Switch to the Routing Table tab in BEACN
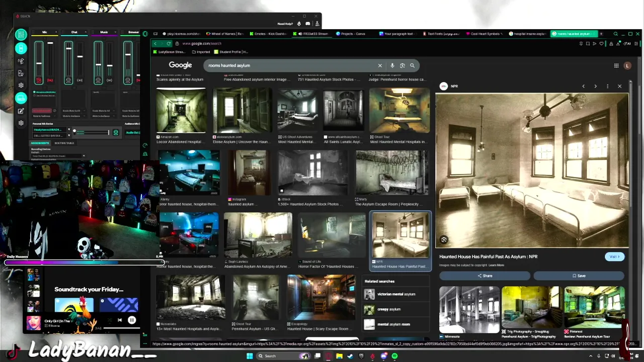 point(64,143)
